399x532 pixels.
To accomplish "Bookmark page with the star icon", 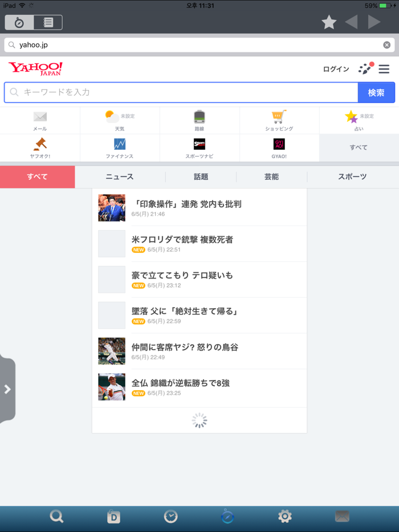I will click(329, 22).
